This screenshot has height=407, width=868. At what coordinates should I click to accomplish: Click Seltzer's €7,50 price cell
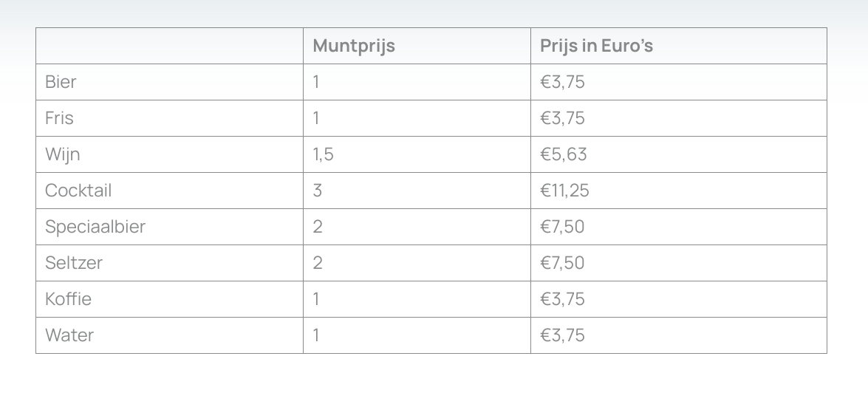[x=562, y=263]
